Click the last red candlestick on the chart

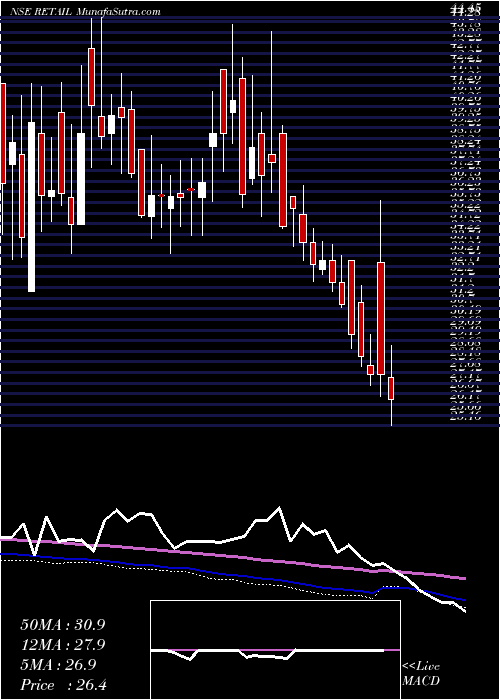(x=392, y=388)
